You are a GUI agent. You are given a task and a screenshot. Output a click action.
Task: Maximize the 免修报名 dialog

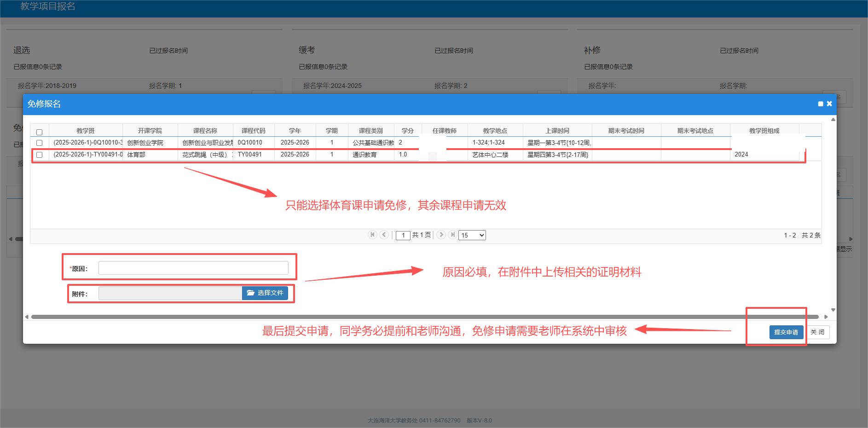pyautogui.click(x=820, y=104)
